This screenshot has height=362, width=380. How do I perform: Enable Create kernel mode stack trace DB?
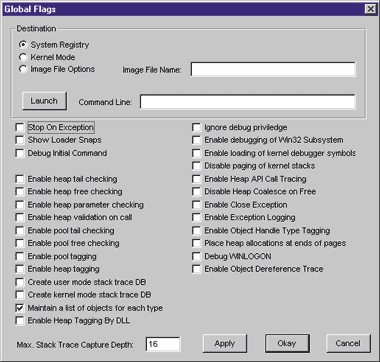20,295
